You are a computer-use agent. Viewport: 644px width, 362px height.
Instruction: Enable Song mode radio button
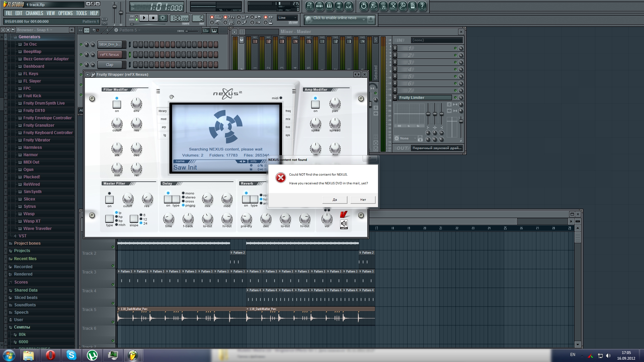pyautogui.click(x=137, y=20)
